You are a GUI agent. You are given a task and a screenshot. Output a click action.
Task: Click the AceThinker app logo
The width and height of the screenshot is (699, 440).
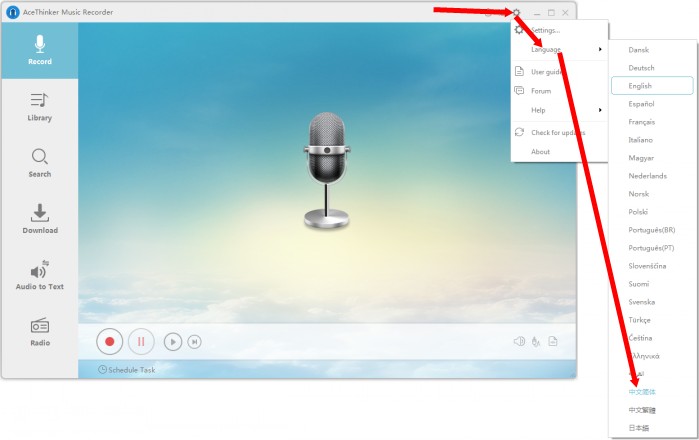pos(12,12)
